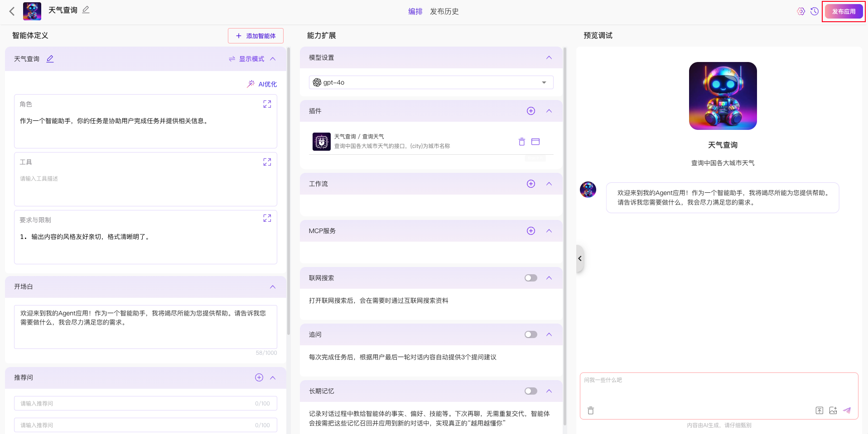
Task: Open the 天气查询 plugin card view icon
Action: tap(535, 142)
